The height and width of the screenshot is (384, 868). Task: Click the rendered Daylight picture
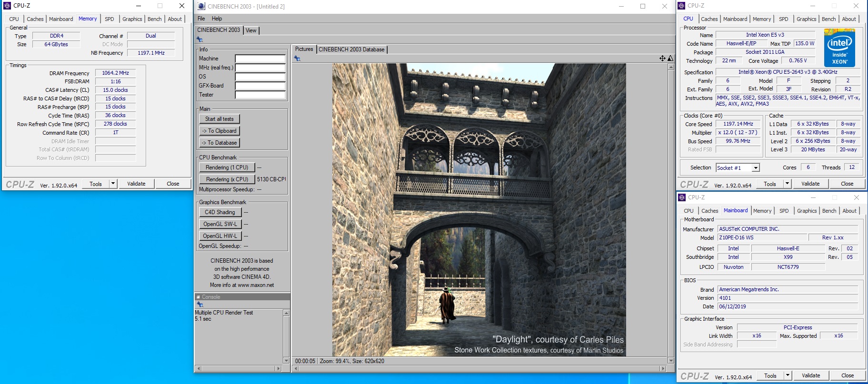pos(479,210)
